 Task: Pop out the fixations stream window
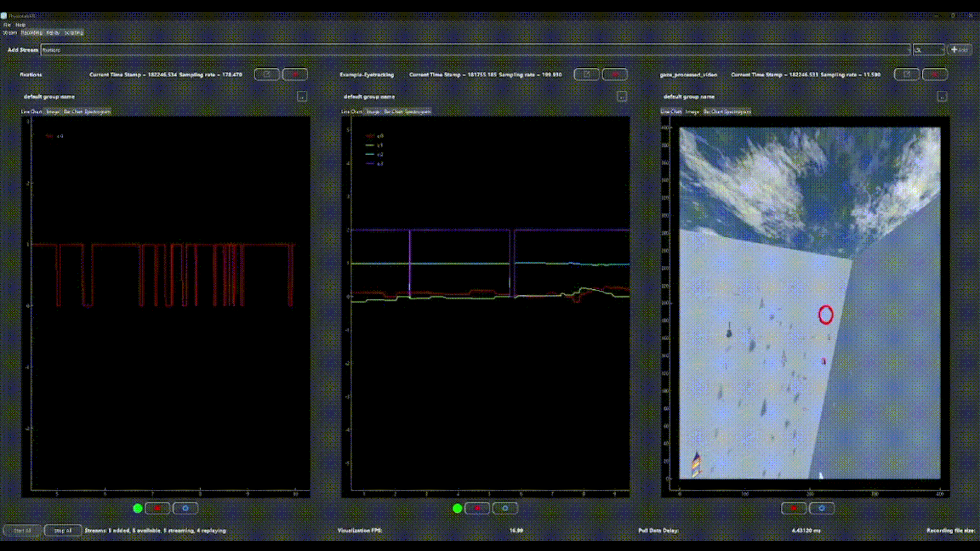pos(267,74)
